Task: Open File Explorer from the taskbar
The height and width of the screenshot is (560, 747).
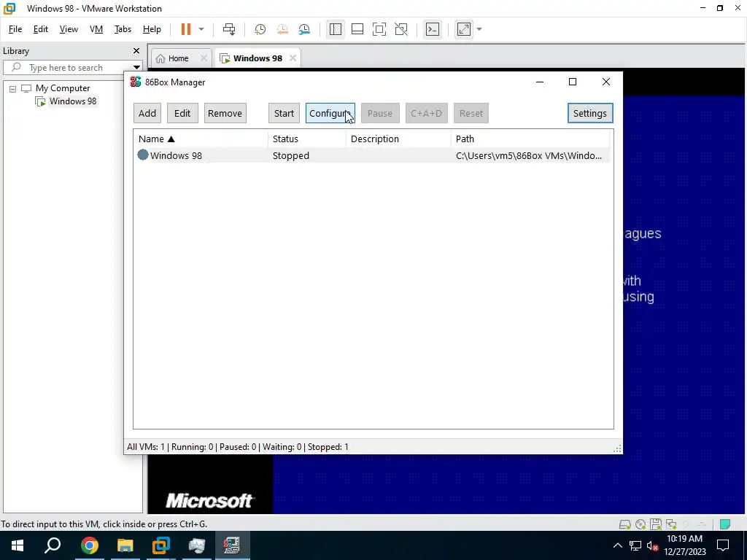Action: tap(125, 545)
